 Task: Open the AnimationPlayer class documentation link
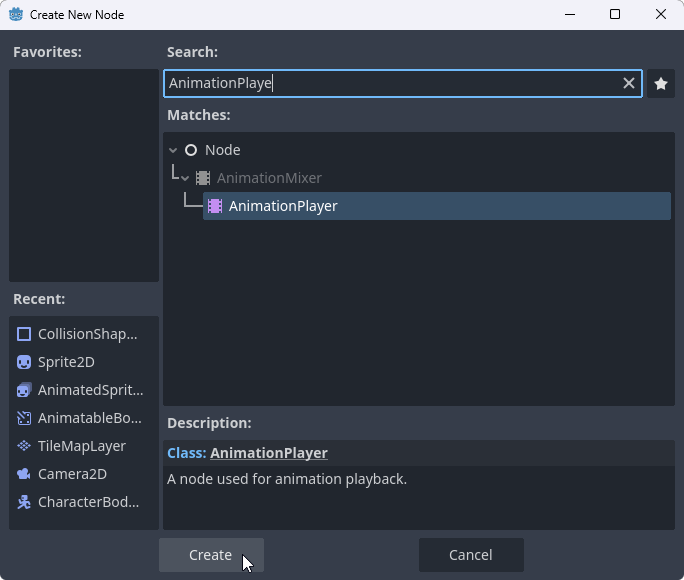click(x=268, y=453)
